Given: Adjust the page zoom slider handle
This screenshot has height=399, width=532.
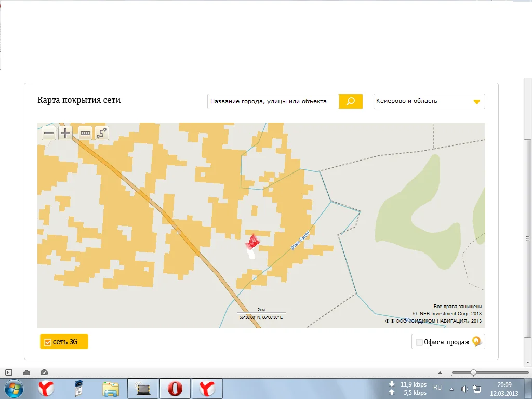Looking at the screenshot, I should coord(473,373).
